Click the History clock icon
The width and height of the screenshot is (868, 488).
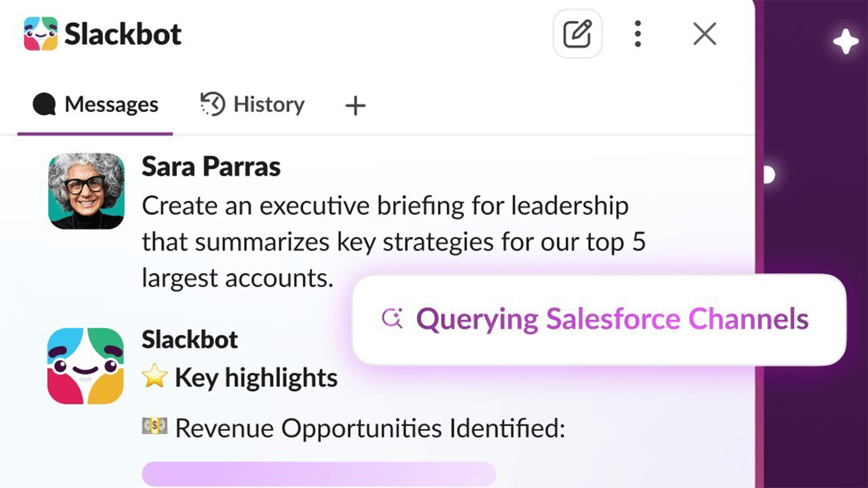pyautogui.click(x=212, y=104)
